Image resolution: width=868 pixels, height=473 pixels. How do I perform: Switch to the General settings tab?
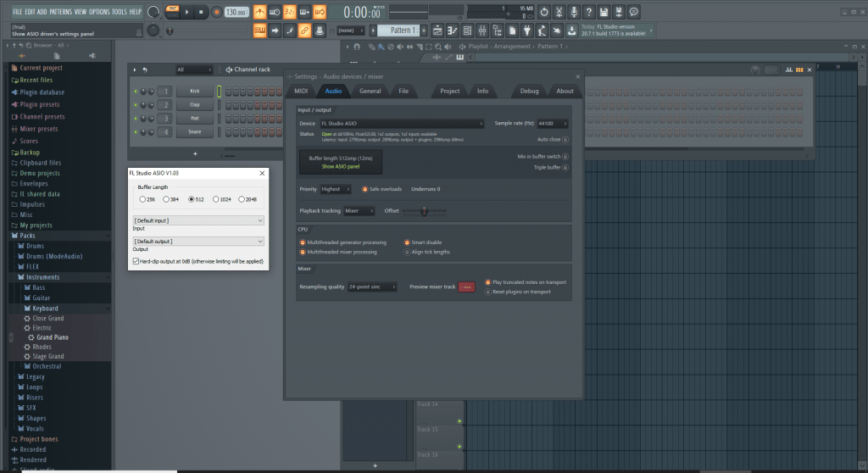coord(370,91)
